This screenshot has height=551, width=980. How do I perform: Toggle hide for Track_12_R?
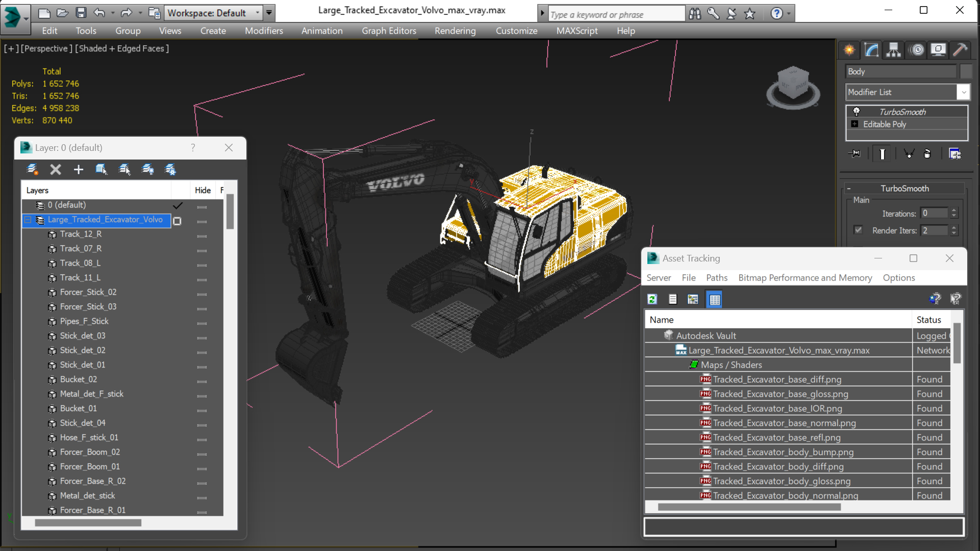coord(202,236)
